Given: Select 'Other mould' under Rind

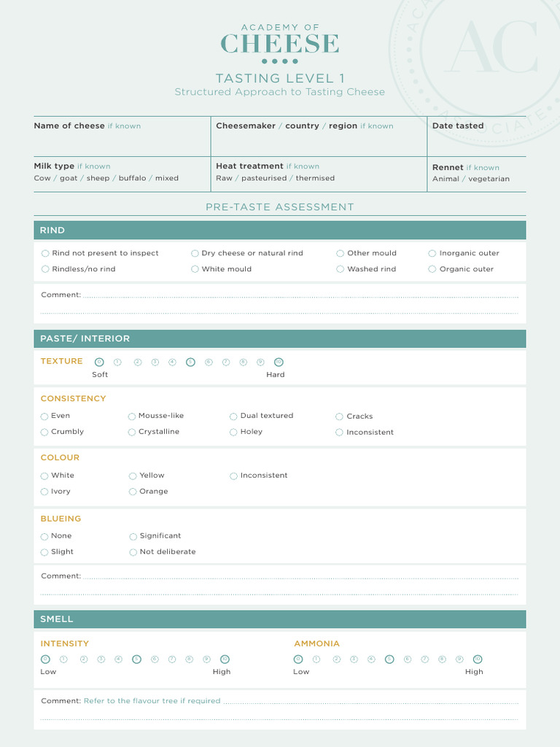Looking at the screenshot, I should click(x=340, y=253).
